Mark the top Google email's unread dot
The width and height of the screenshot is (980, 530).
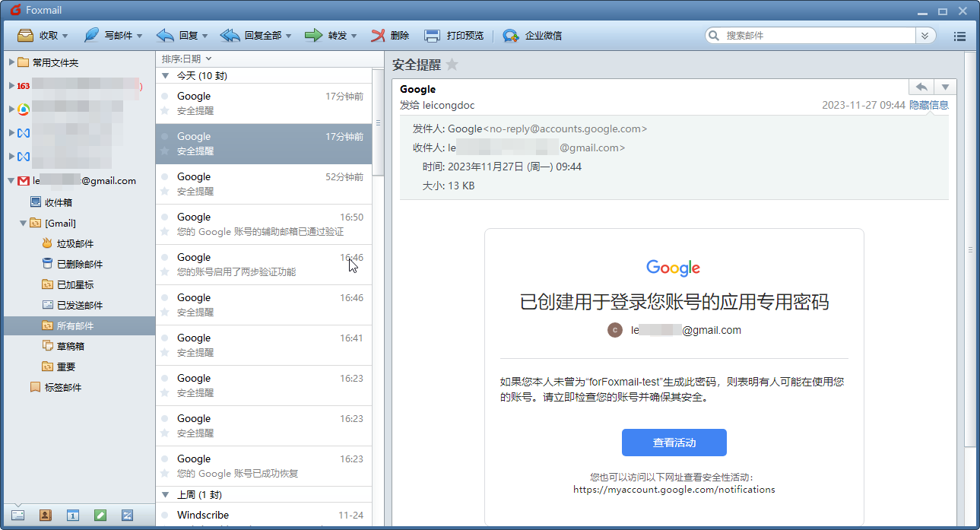[x=165, y=96]
